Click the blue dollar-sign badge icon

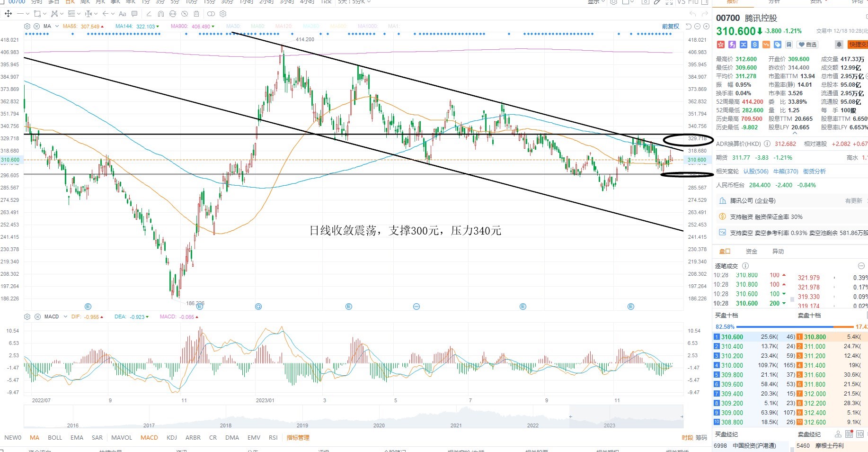coord(755,45)
